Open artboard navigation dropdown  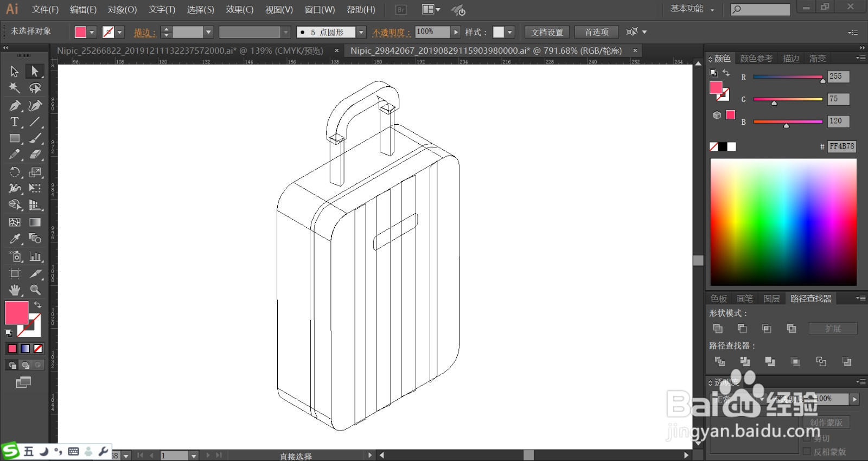(194, 456)
